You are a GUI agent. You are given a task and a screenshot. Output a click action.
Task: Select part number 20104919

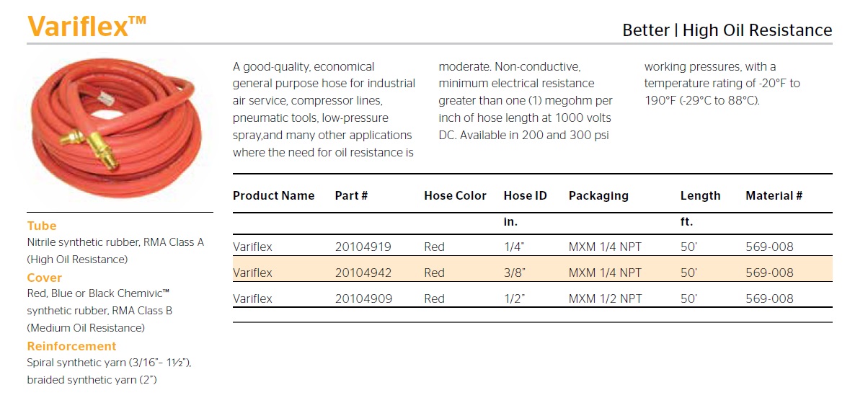click(363, 247)
